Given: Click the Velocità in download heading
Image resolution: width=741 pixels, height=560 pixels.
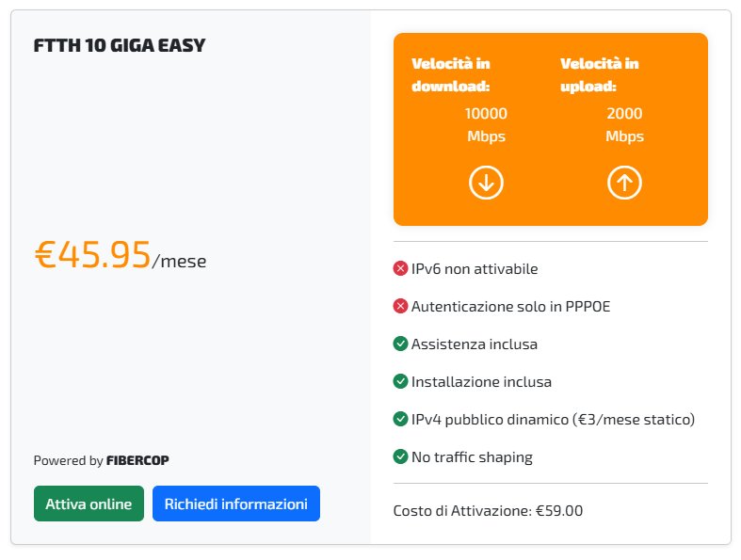Looking at the screenshot, I should coord(452,75).
